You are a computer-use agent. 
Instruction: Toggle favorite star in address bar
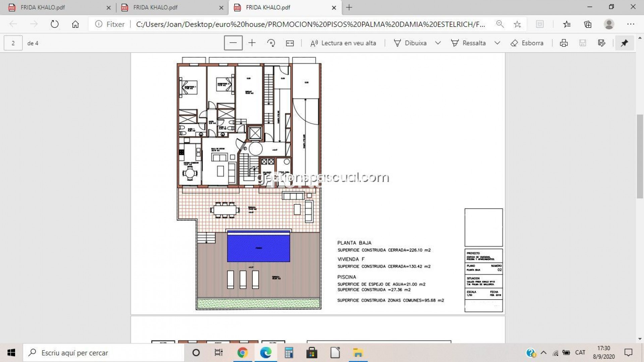517,24
